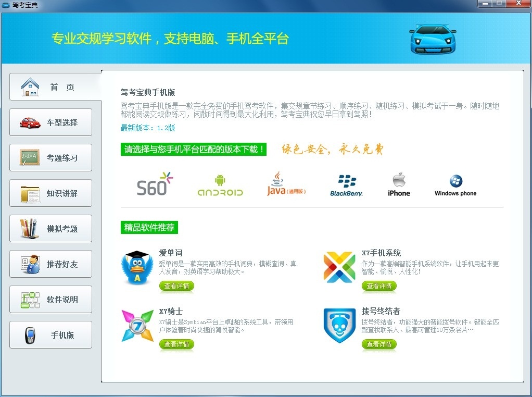532x397 pixels.
Task: Click the 拨号终结者 shield icon
Action: [x=339, y=326]
